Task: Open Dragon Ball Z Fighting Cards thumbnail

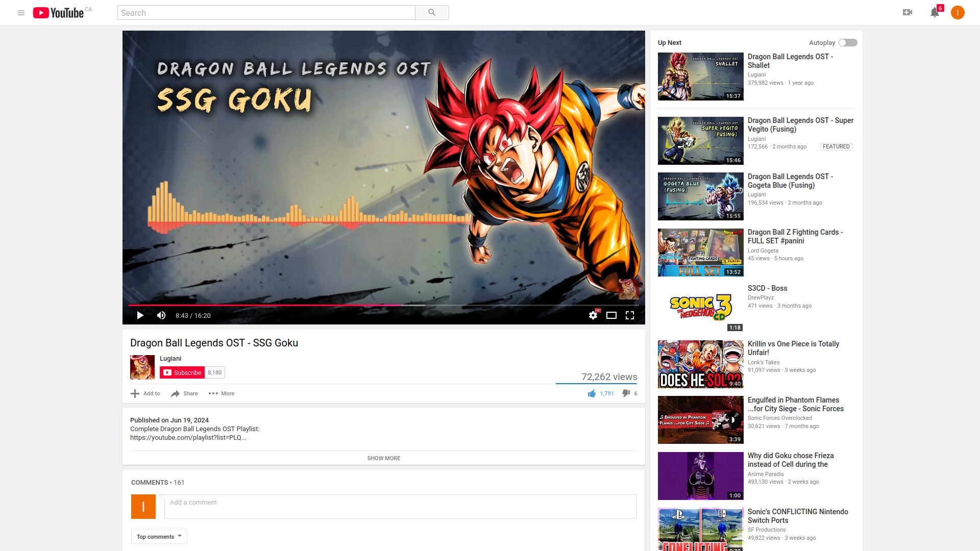Action: point(701,253)
